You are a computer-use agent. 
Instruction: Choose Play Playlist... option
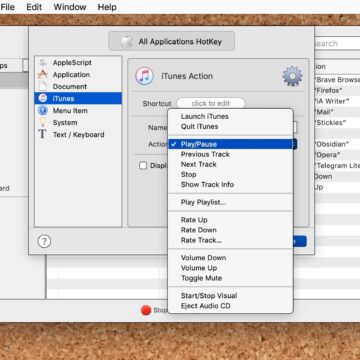point(230,202)
